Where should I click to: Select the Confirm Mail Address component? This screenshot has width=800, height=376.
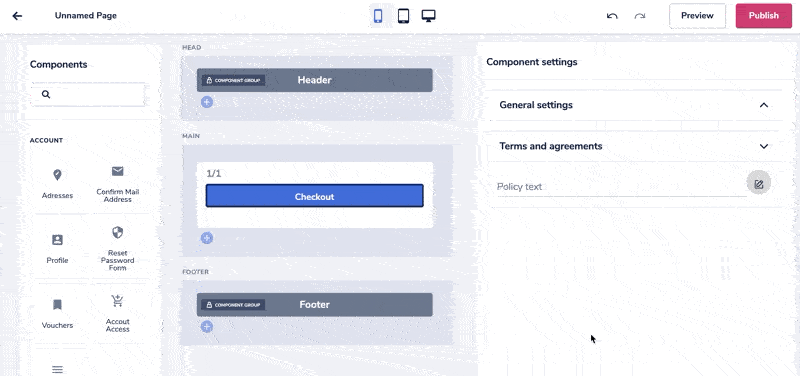coord(118,184)
